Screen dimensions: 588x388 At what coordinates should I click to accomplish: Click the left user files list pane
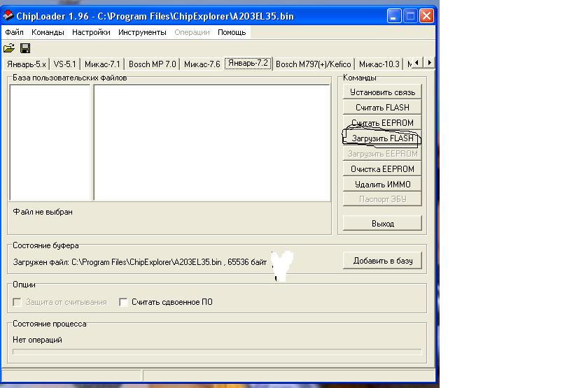pos(50,143)
